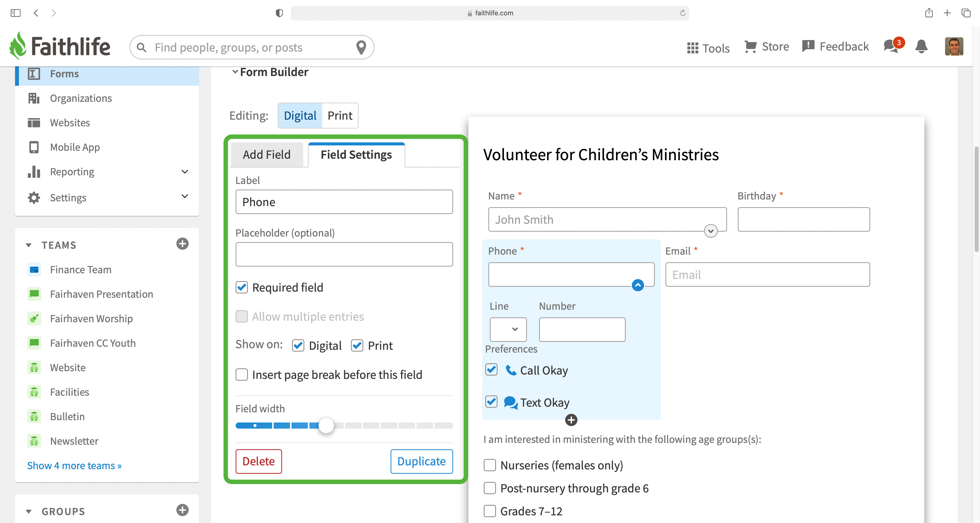The width and height of the screenshot is (980, 523).
Task: Click the Organizations building icon
Action: point(33,98)
